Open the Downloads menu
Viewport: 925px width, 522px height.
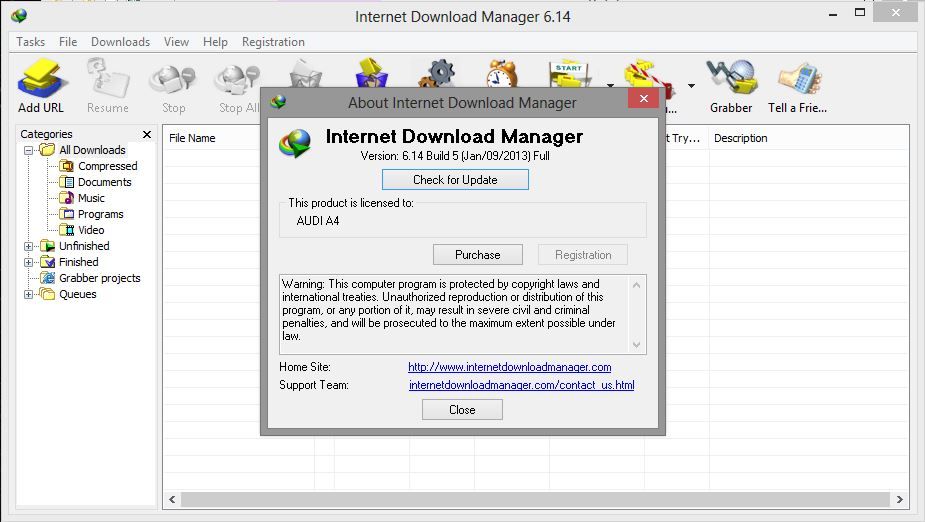120,42
